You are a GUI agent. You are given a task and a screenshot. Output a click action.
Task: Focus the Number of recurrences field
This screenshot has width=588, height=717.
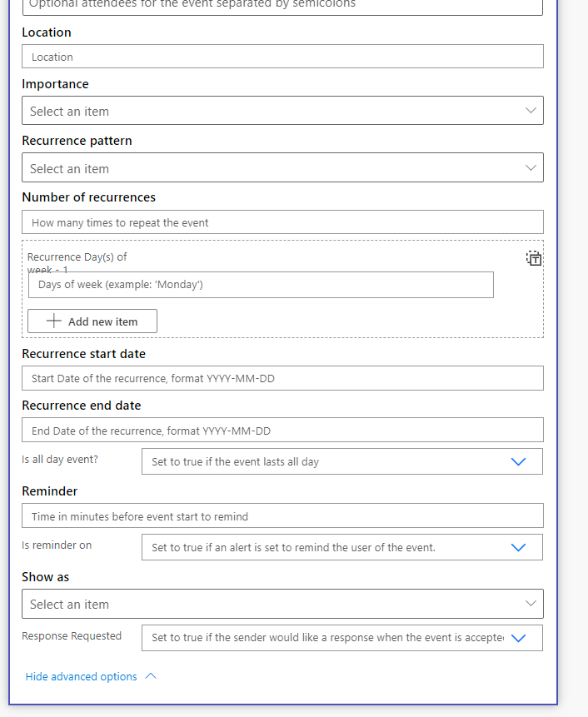tap(282, 222)
